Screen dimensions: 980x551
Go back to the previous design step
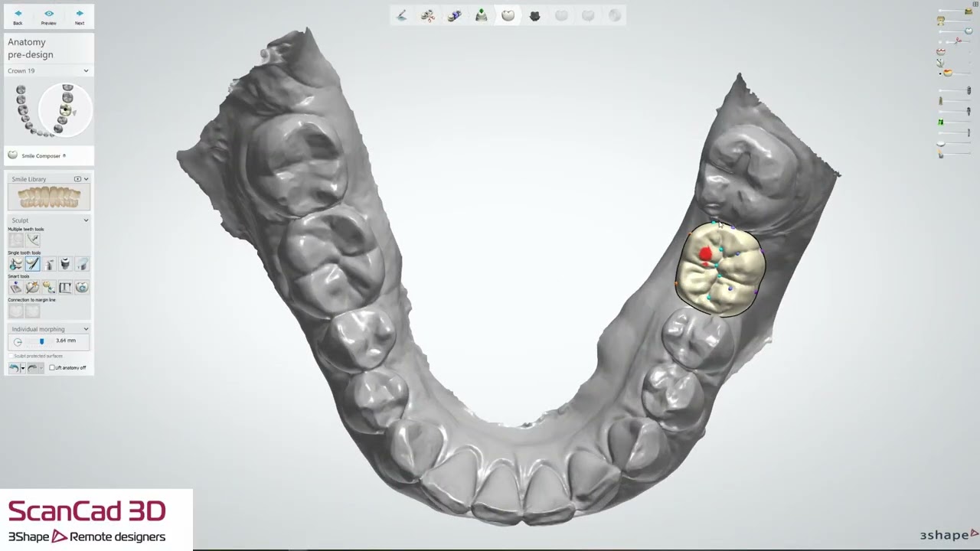18,17
